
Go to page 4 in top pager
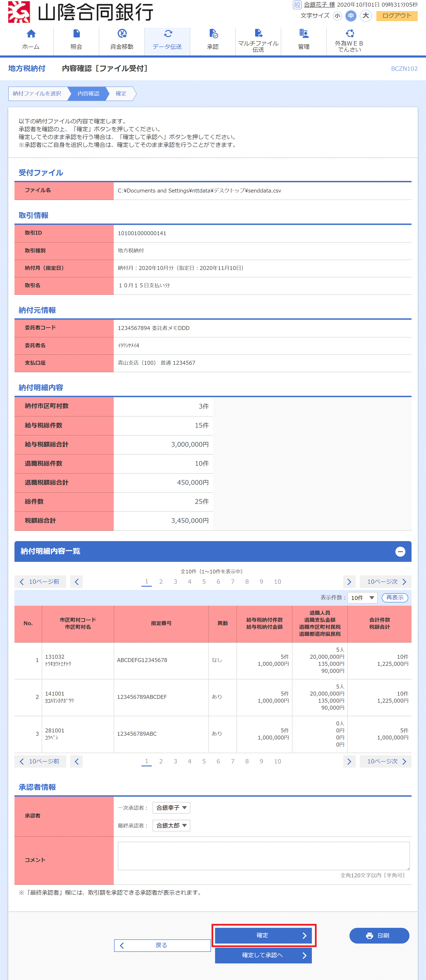point(190,582)
